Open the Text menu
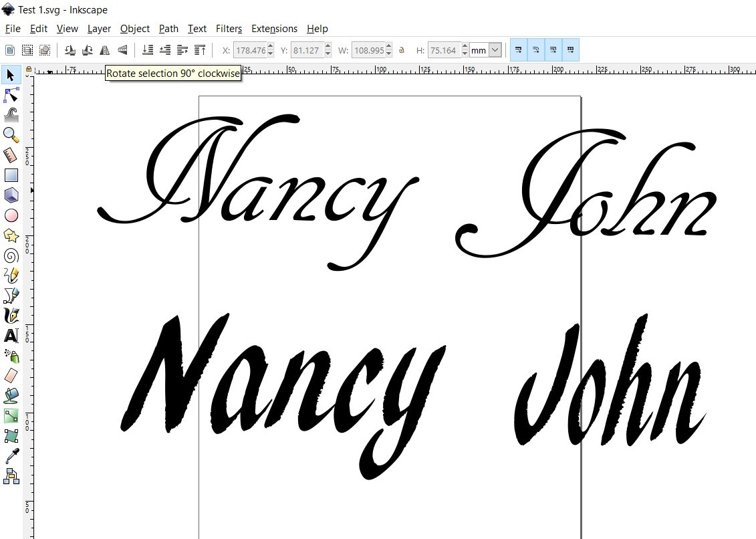The height and width of the screenshot is (539, 756). click(197, 29)
